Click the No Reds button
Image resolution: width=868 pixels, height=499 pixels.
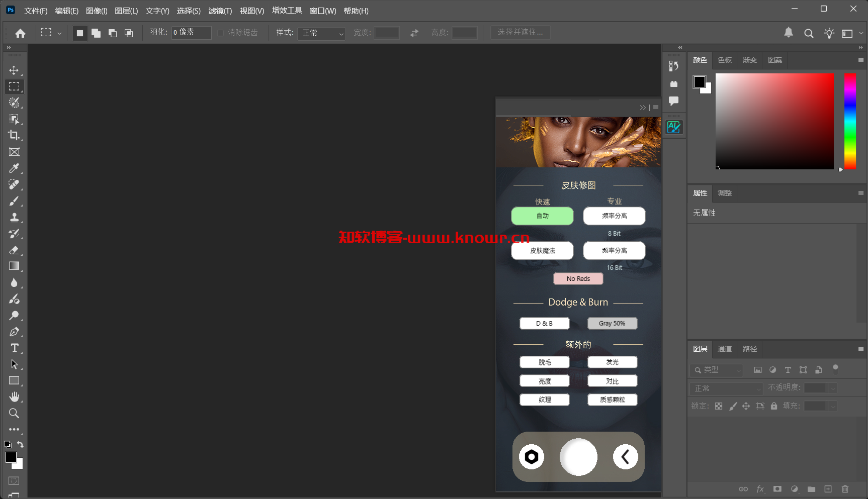pyautogui.click(x=578, y=279)
